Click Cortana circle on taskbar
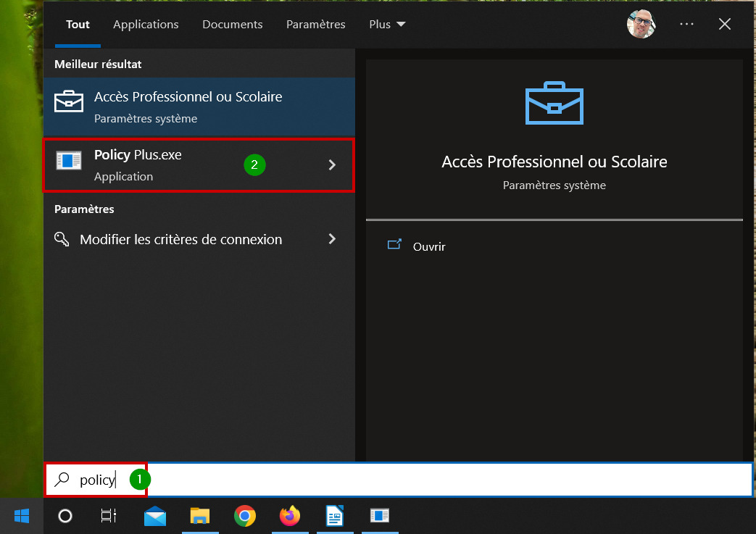The width and height of the screenshot is (756, 534). pyautogui.click(x=65, y=516)
